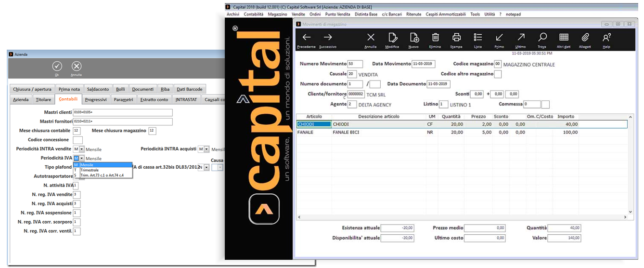Go to Successivo record arrow
The image size is (644, 268).
pos(328,37)
